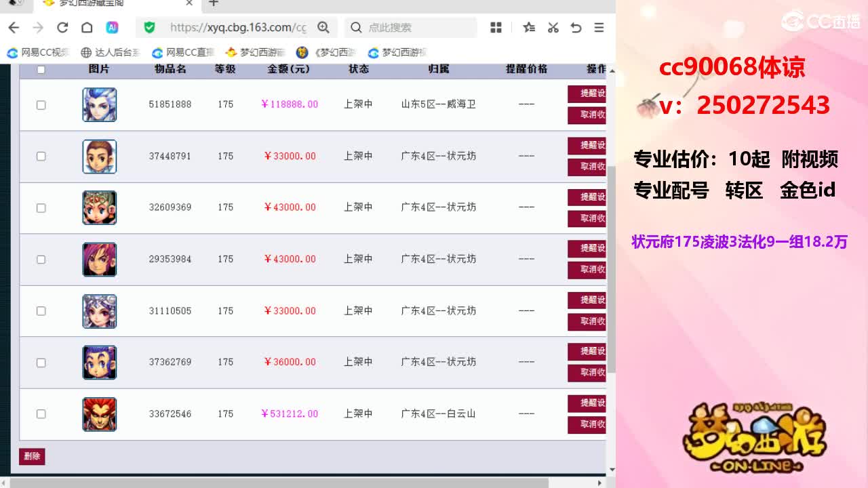The image size is (868, 488).
Task: Open the browser home page
Action: [x=87, y=28]
